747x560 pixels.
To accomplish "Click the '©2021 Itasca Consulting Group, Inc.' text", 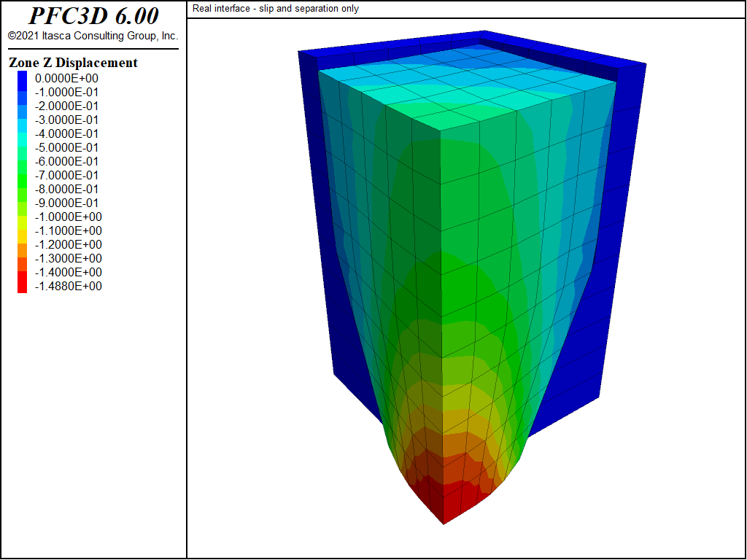I will (93, 36).
